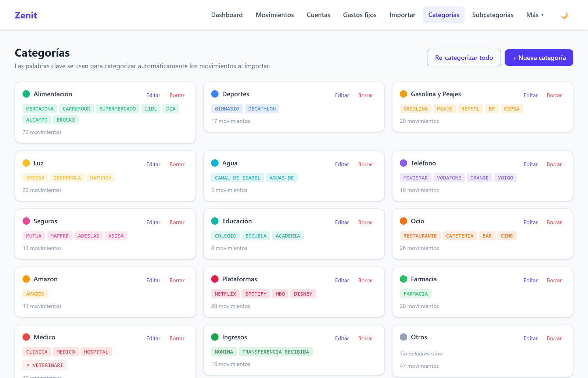Image resolution: width=588 pixels, height=378 pixels.
Task: Click the green color dot beside Alimentación
Action: click(26, 94)
